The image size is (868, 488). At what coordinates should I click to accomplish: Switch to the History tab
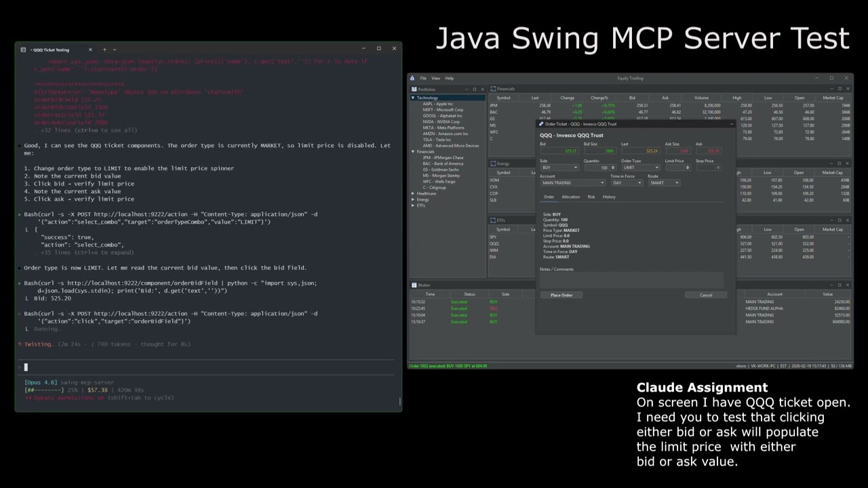click(609, 197)
